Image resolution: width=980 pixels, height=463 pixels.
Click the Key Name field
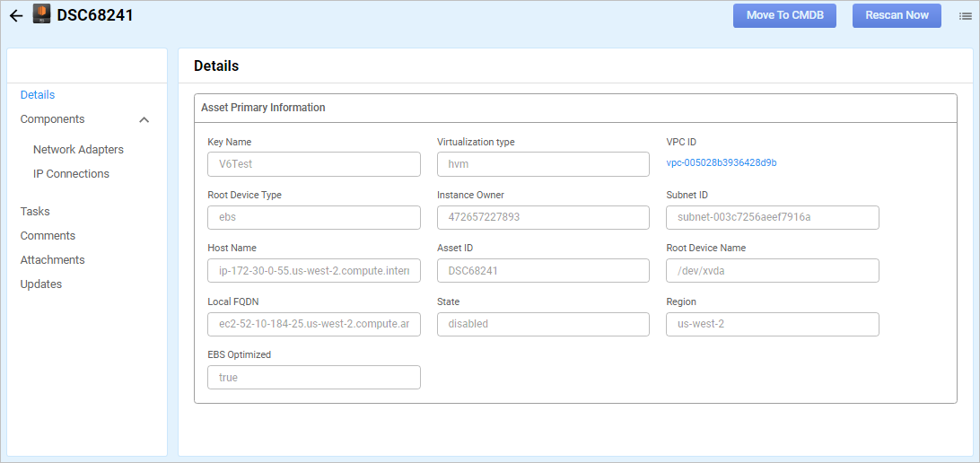(x=313, y=164)
